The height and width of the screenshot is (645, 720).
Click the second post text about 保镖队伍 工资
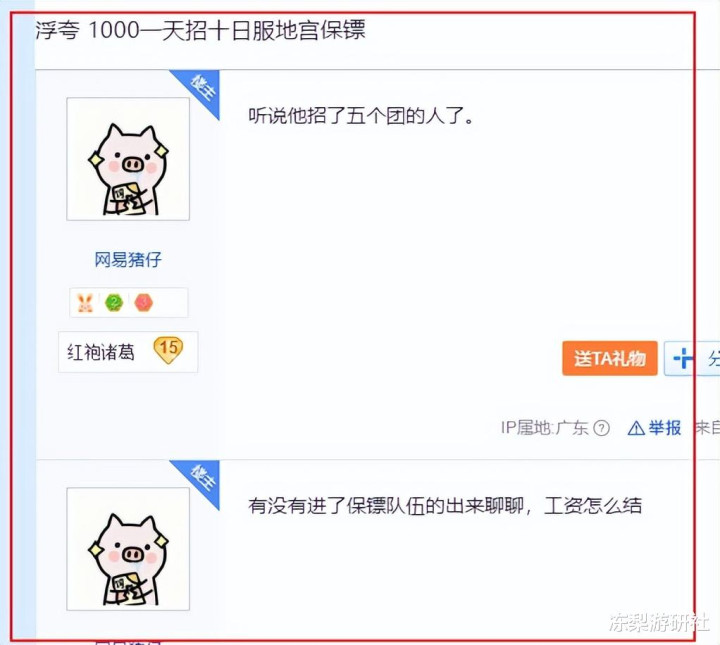tap(444, 505)
